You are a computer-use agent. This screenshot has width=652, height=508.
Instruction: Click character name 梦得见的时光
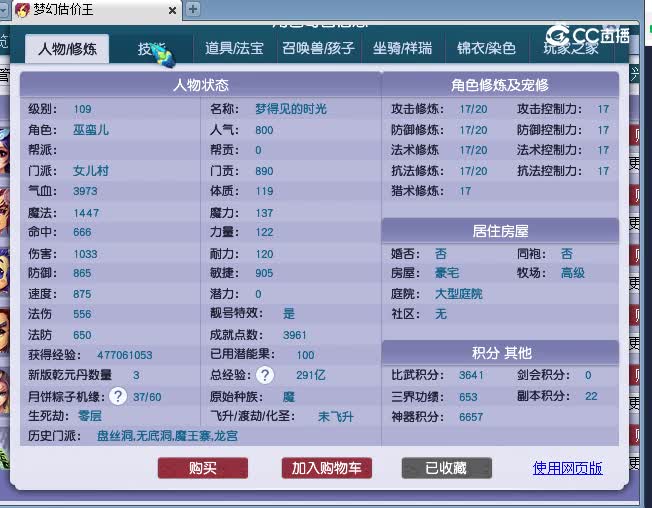291,109
